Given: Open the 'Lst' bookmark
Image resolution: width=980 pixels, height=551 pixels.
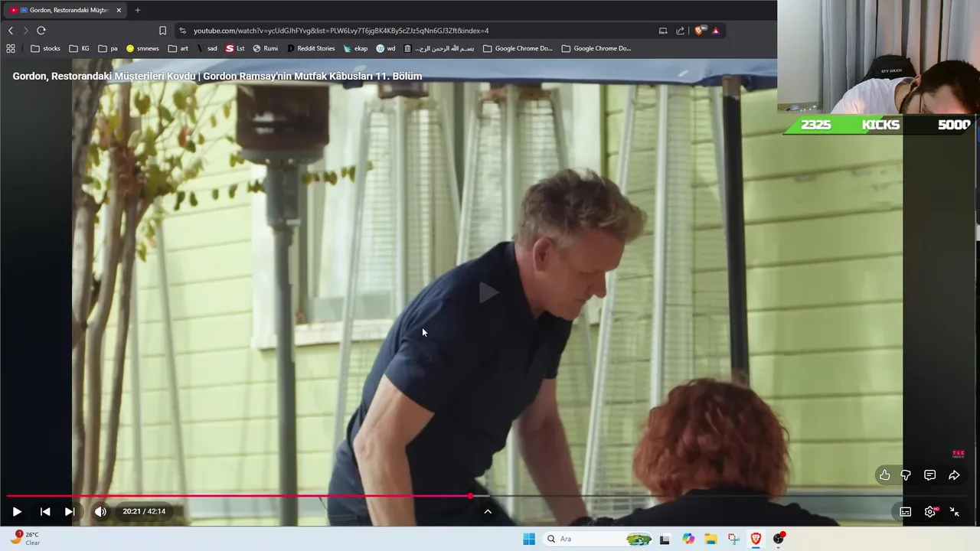Looking at the screenshot, I should [235, 48].
